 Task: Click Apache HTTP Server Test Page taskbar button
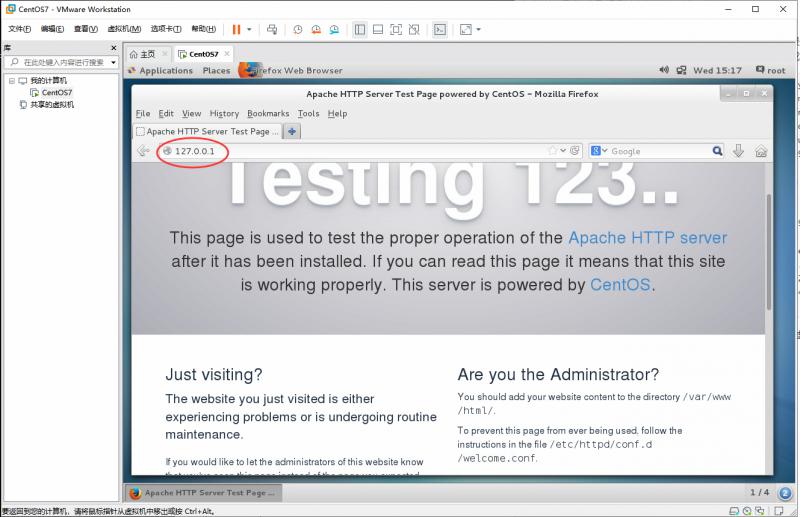203,493
